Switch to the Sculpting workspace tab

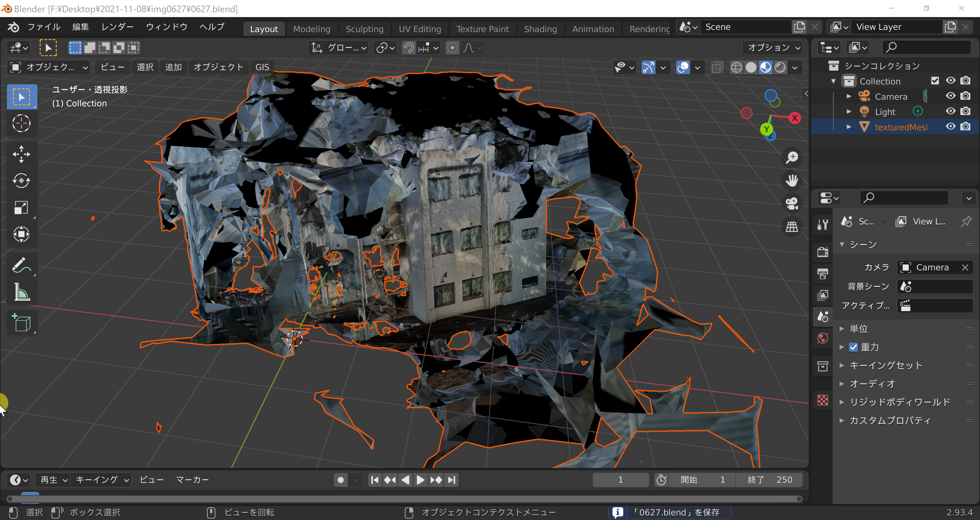pos(364,29)
